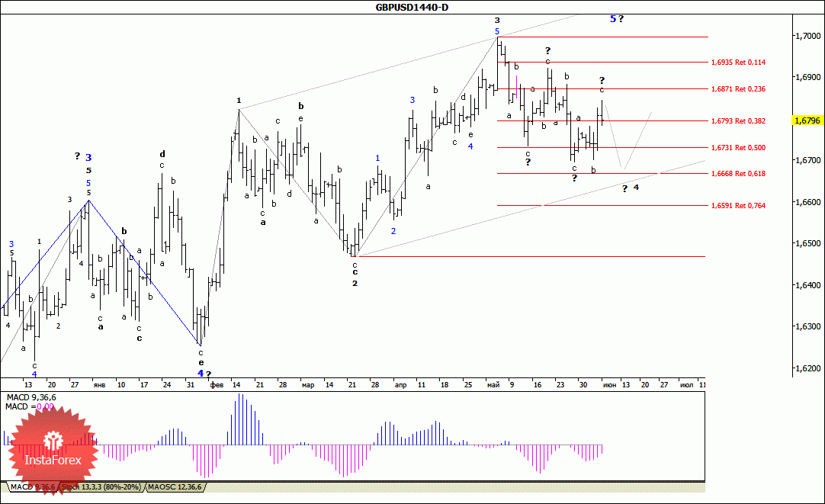Select the MAOSC 12,36,6 tab
The image size is (825, 504).
175,487
